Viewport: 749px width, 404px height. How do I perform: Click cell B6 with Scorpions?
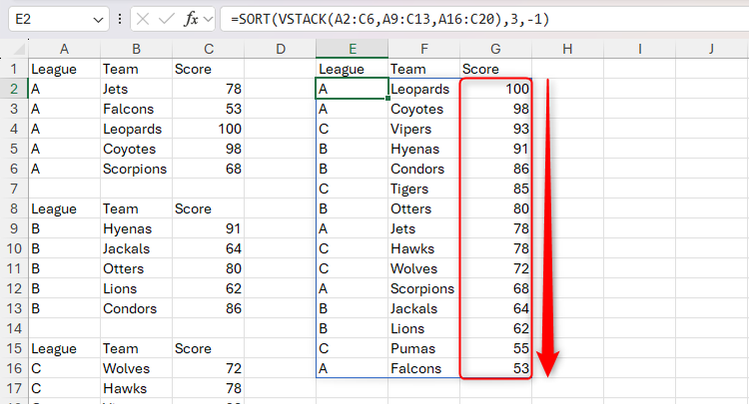(136, 169)
